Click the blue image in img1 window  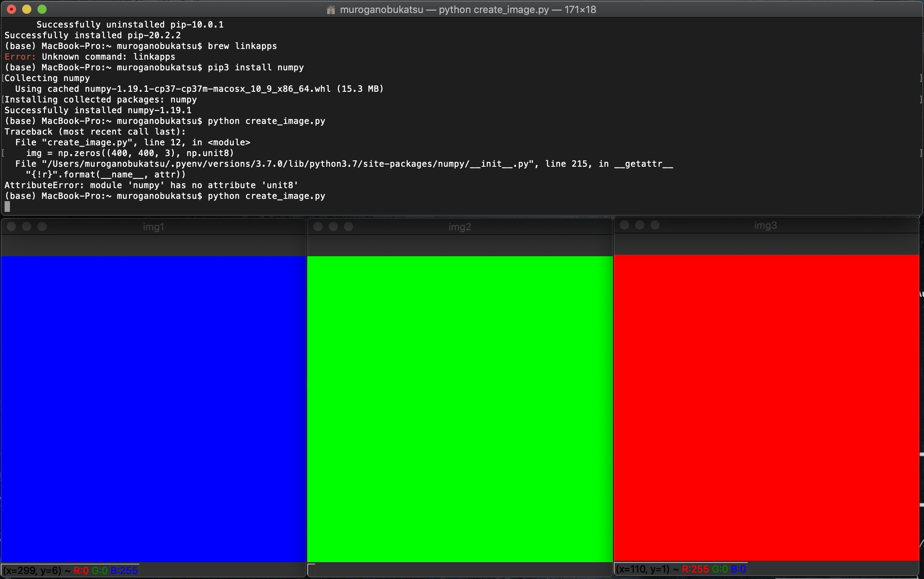[x=153, y=409]
